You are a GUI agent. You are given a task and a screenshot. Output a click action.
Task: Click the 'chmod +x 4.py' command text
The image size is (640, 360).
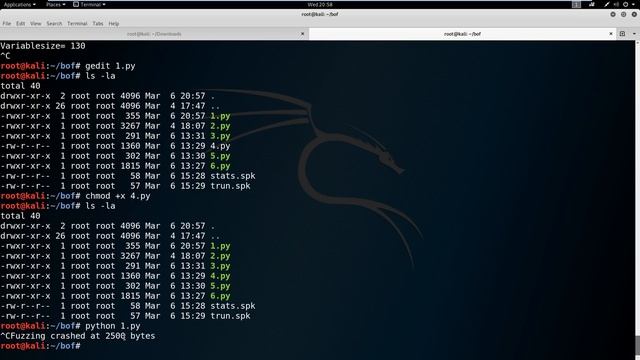coord(118,196)
